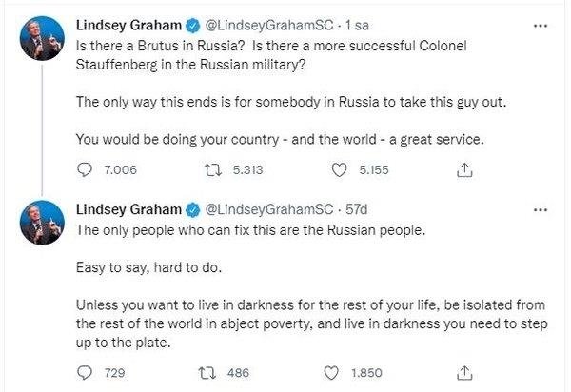This screenshot has height=392, width=571.
Task: Open more options menu on second tweet
Action: (541, 209)
